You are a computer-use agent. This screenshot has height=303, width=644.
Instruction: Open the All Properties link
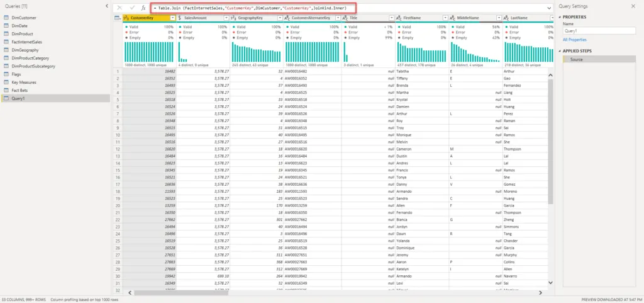[575, 40]
